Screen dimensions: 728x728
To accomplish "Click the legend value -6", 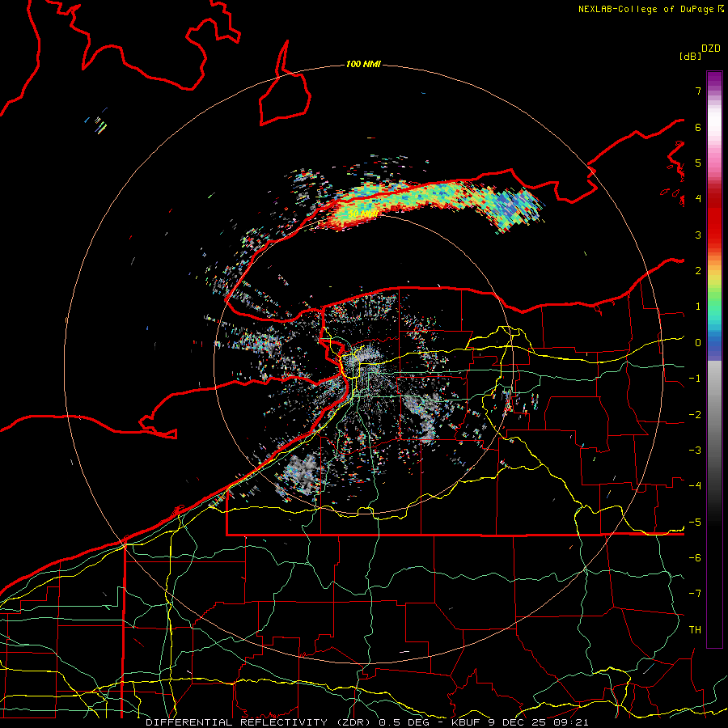I will tap(695, 558).
